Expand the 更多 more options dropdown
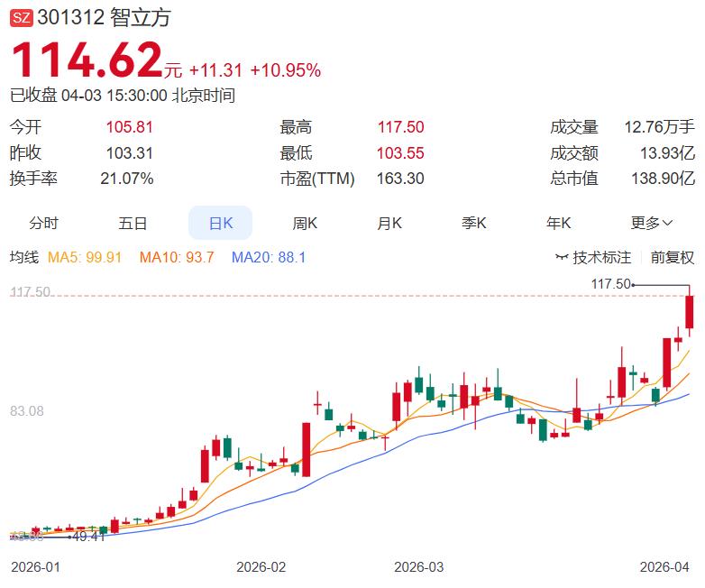705x588 pixels. click(652, 223)
